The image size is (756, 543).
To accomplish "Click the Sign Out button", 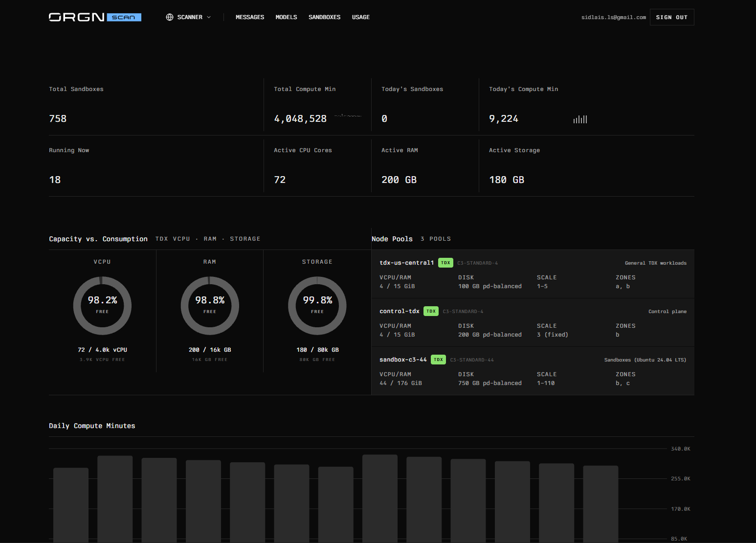I will point(672,17).
